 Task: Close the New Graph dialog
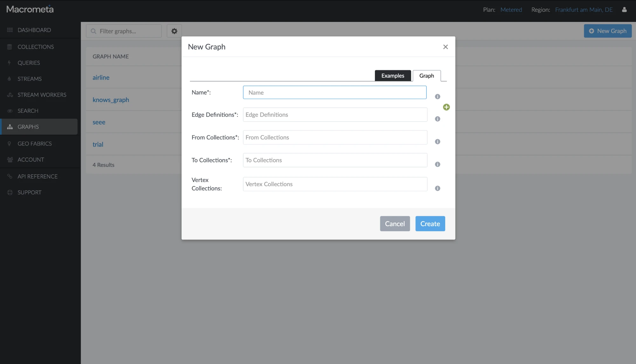point(446,47)
